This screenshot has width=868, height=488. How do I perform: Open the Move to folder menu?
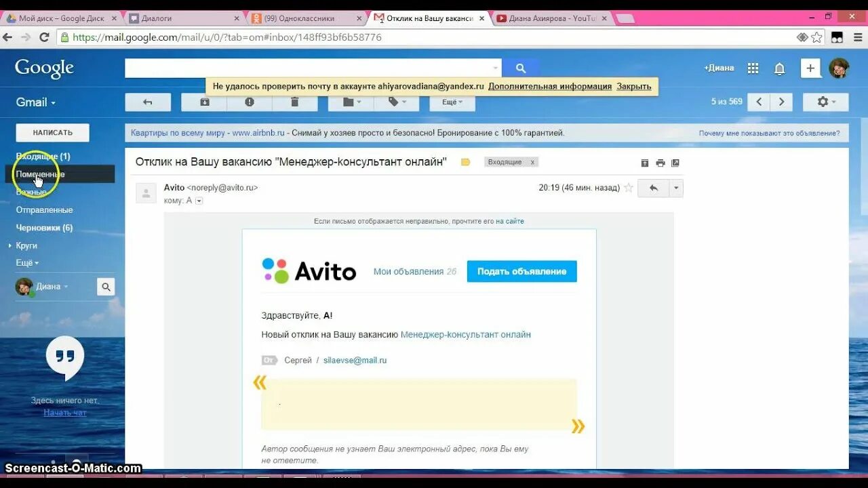click(351, 102)
